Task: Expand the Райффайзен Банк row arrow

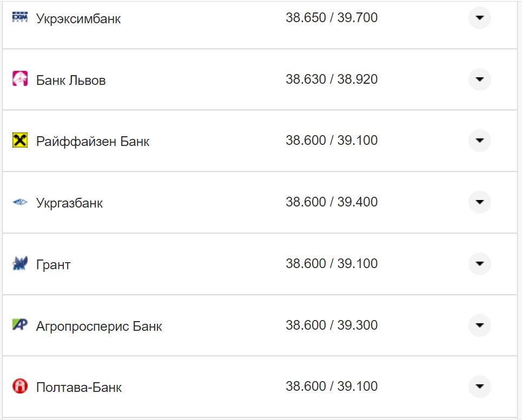Action: tap(479, 141)
